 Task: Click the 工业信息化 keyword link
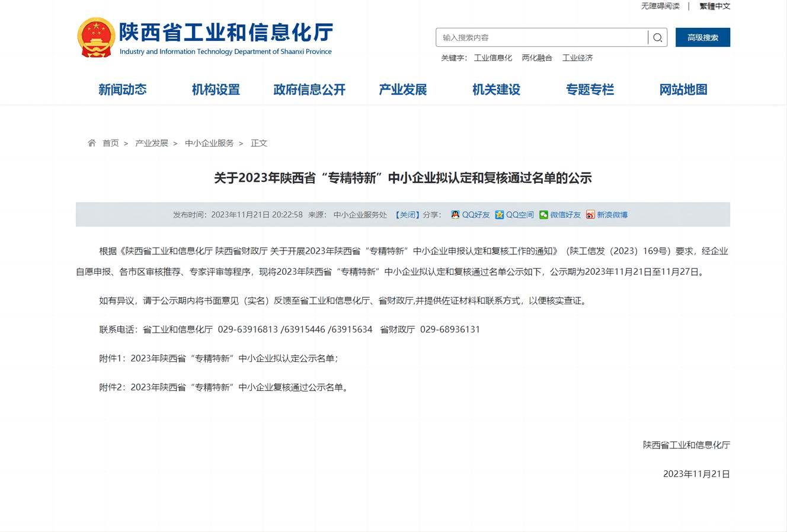click(492, 57)
